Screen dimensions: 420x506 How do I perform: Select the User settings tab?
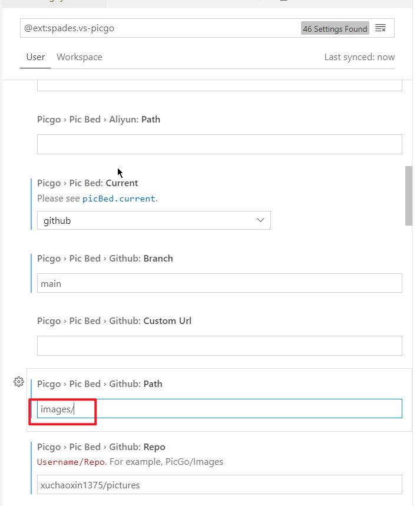pos(35,57)
